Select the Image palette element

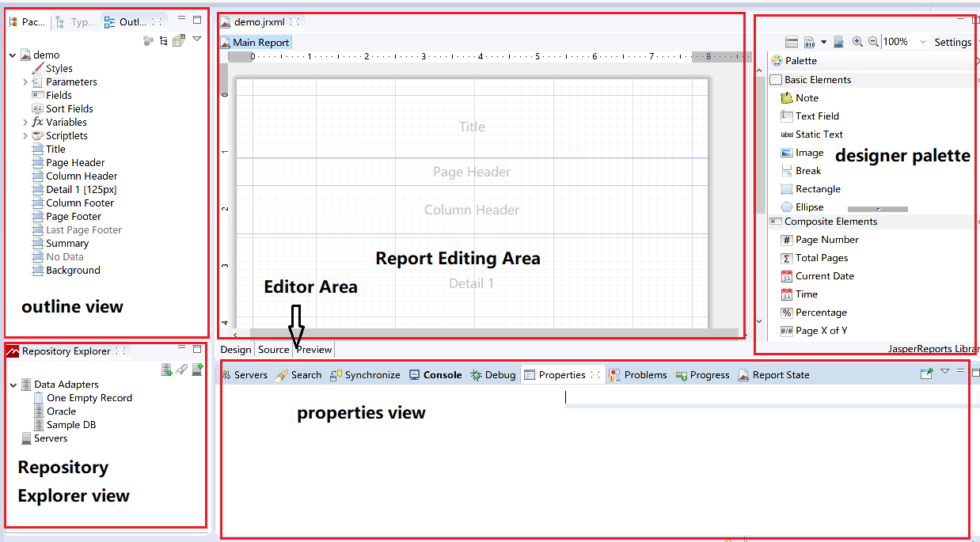802,153
